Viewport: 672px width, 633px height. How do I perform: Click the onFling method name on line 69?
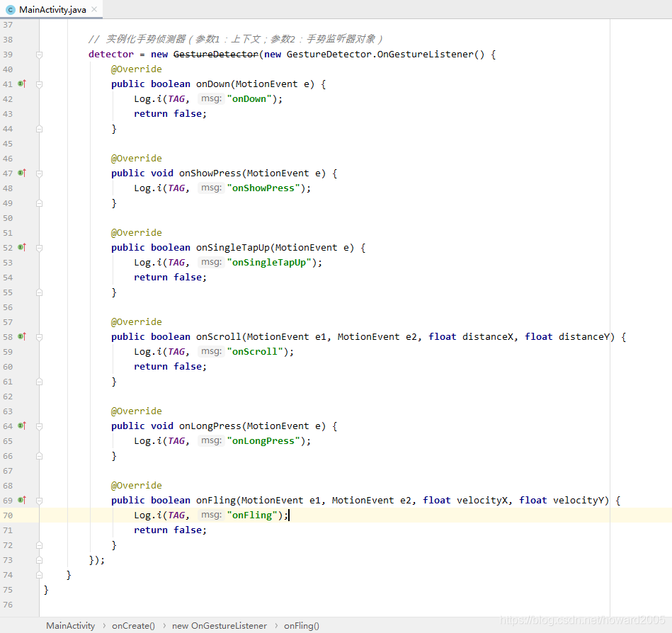click(x=215, y=500)
